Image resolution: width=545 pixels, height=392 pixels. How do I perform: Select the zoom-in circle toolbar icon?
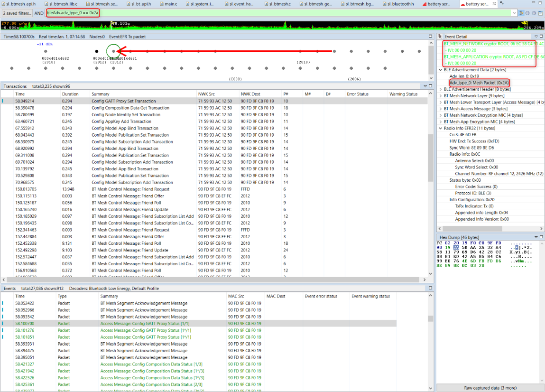coord(534,13)
